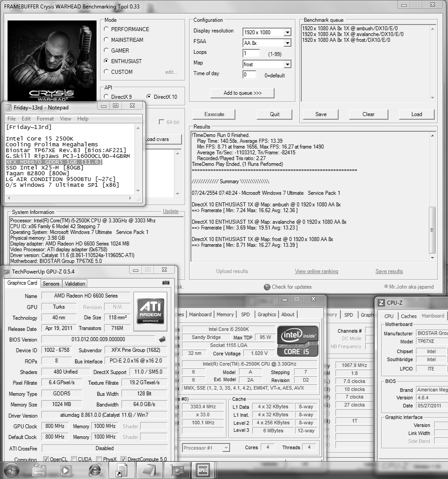
Task: Click the Execute button
Action: [x=214, y=114]
